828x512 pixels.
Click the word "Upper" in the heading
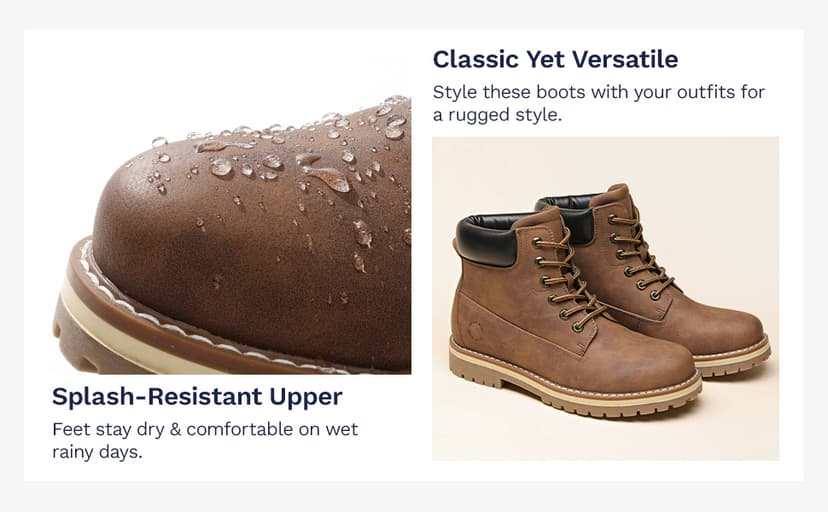pyautogui.click(x=306, y=398)
